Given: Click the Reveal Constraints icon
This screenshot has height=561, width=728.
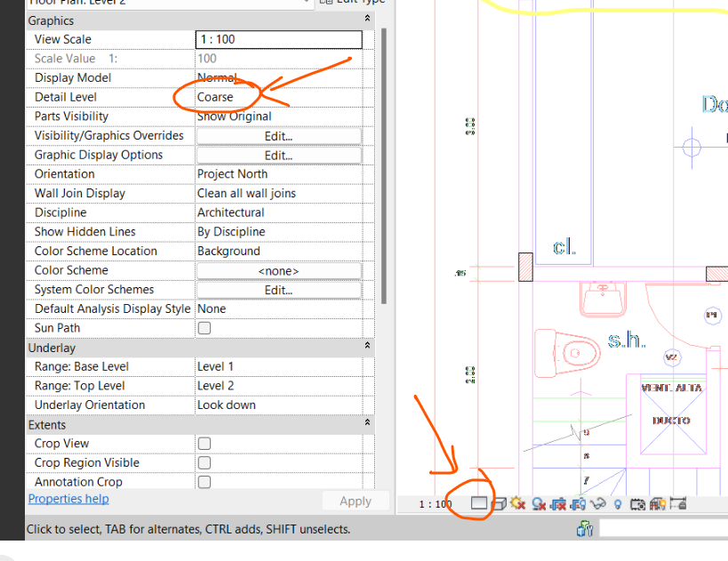Looking at the screenshot, I should click(x=677, y=503).
